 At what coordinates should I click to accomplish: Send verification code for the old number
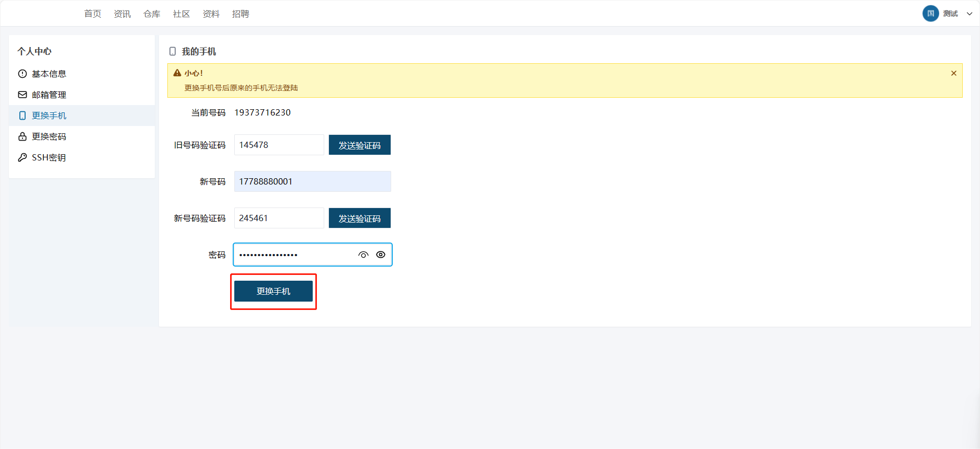point(359,145)
